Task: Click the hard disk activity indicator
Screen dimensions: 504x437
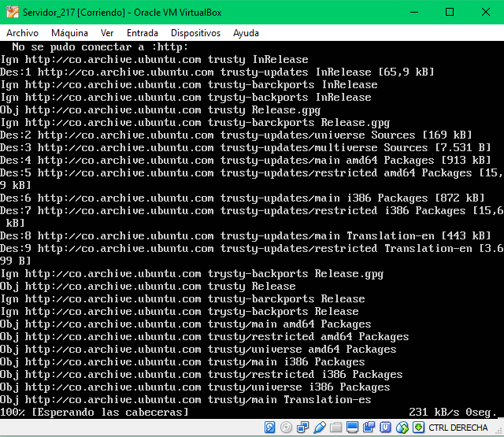Action: click(270, 428)
